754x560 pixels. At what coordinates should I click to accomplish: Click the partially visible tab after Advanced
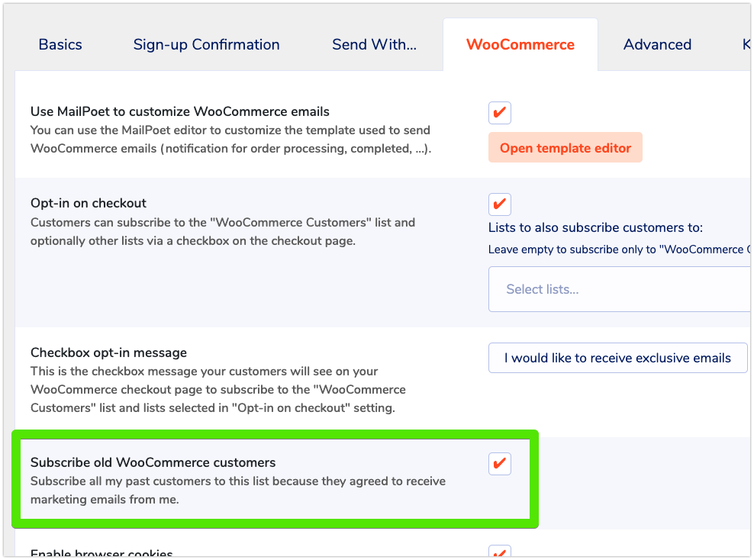pos(746,44)
